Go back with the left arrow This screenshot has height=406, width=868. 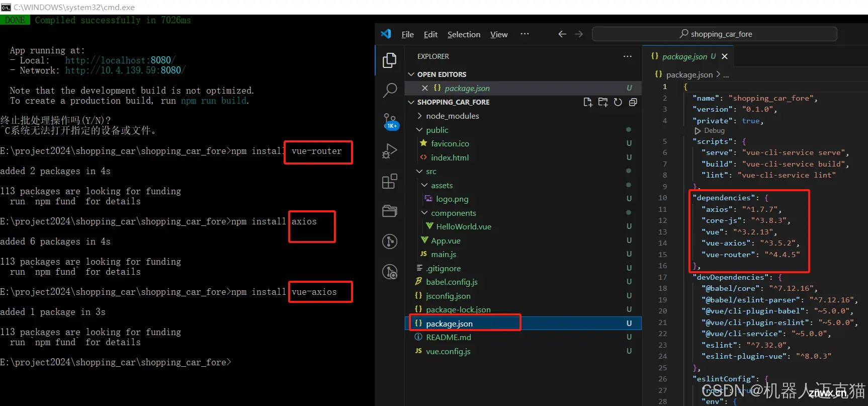click(x=562, y=34)
